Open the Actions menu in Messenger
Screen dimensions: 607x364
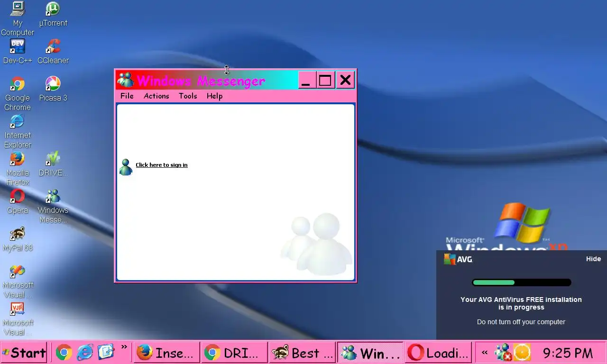pos(156,96)
